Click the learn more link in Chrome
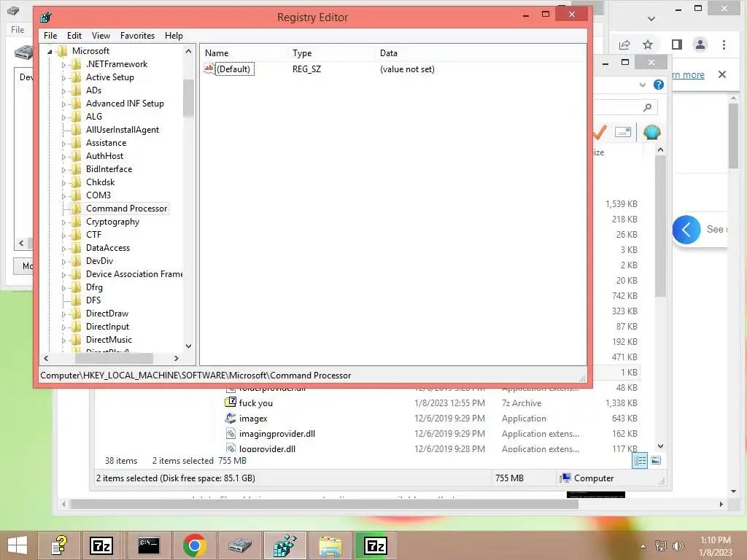This screenshot has width=747, height=560. pyautogui.click(x=687, y=75)
